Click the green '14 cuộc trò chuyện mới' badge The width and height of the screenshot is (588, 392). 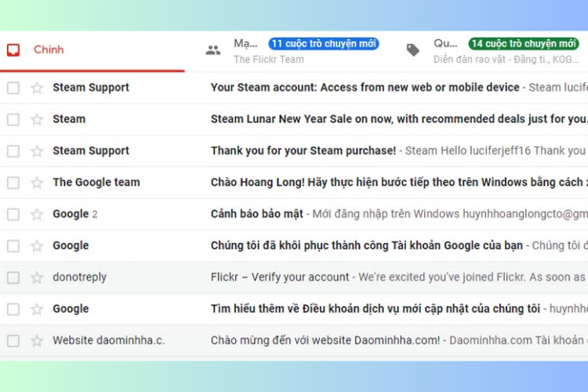pyautogui.click(x=523, y=44)
